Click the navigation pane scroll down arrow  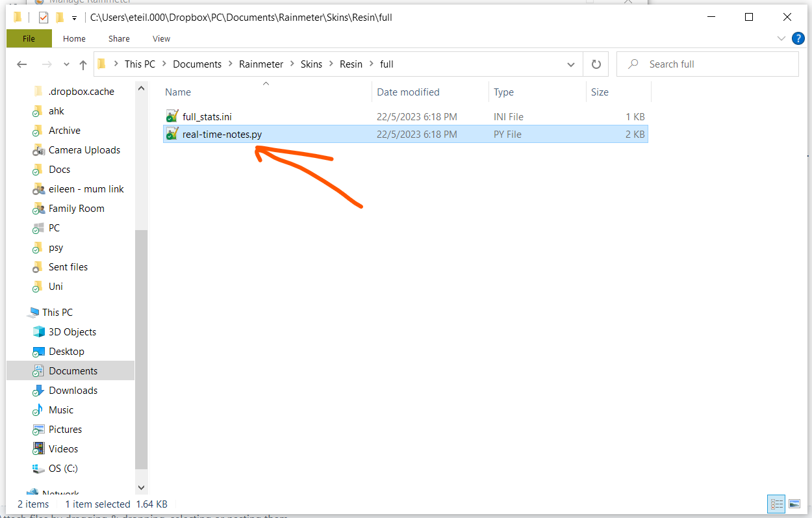[x=142, y=487]
